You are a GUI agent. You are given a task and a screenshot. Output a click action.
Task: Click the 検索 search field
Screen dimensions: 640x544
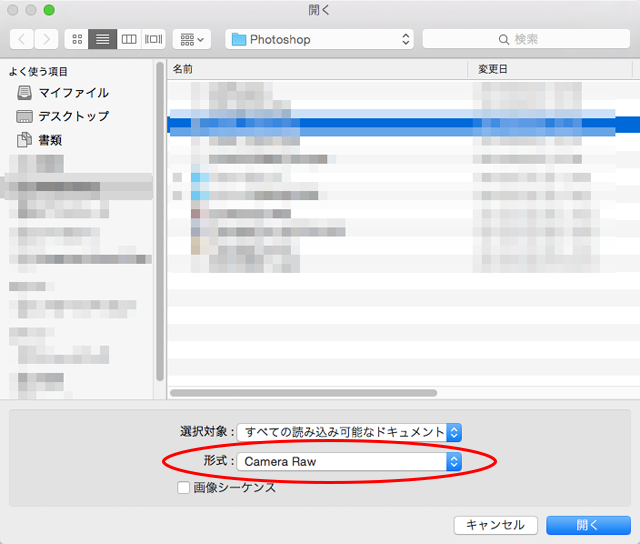[526, 39]
